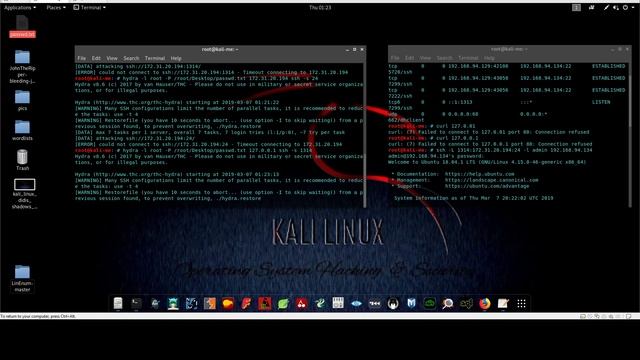The height and width of the screenshot is (360, 640).
Task: Open the blue eye Zenmap icon in dock
Action: pos(356,303)
